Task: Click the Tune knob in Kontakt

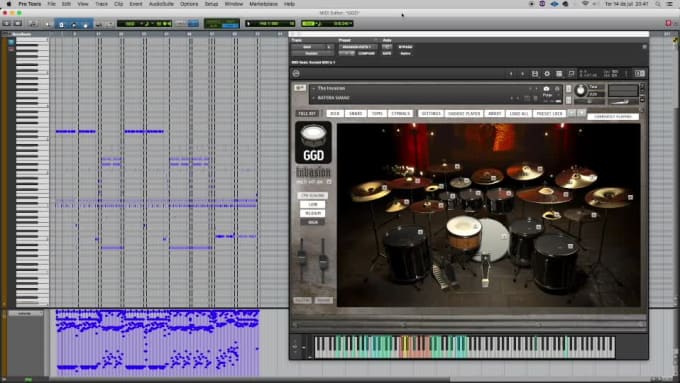Action: [x=580, y=90]
